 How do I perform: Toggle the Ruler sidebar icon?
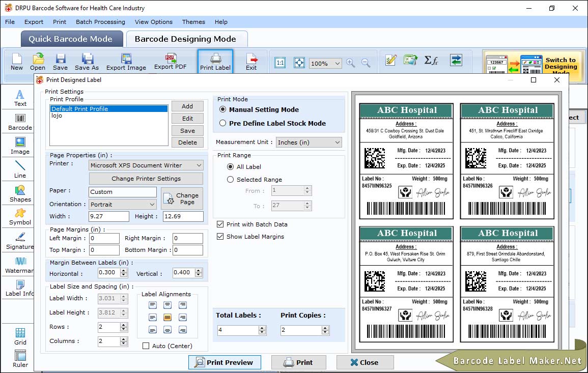pyautogui.click(x=20, y=359)
